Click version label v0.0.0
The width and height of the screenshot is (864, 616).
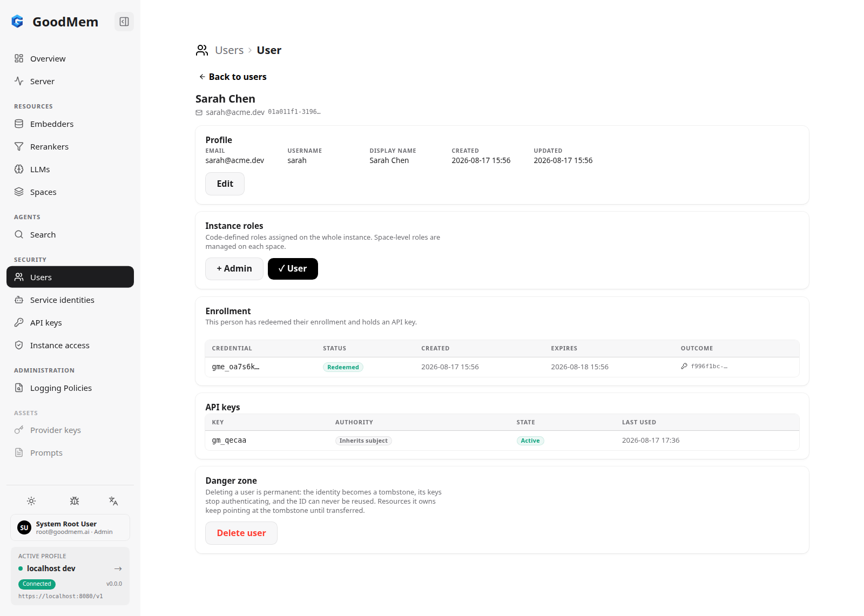[x=114, y=584]
